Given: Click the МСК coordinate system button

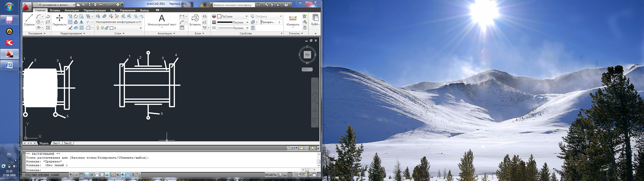Looking at the screenshot, I should pyautogui.click(x=307, y=69).
